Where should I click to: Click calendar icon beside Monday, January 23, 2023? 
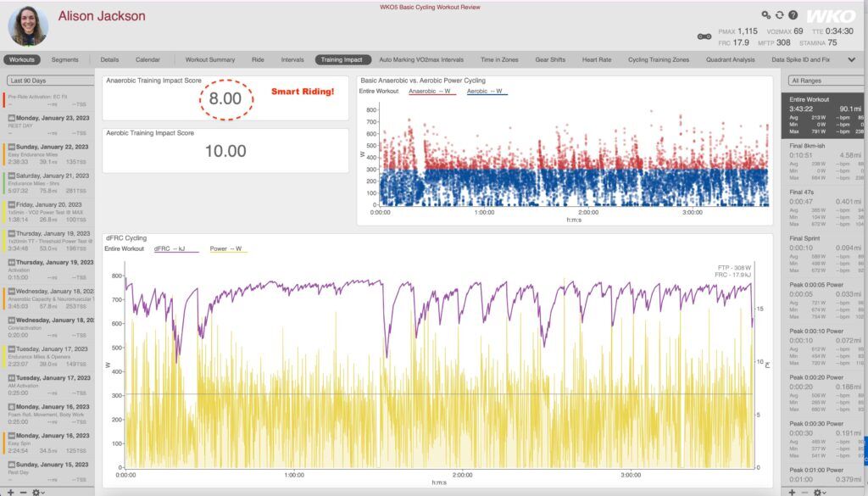[x=11, y=118]
